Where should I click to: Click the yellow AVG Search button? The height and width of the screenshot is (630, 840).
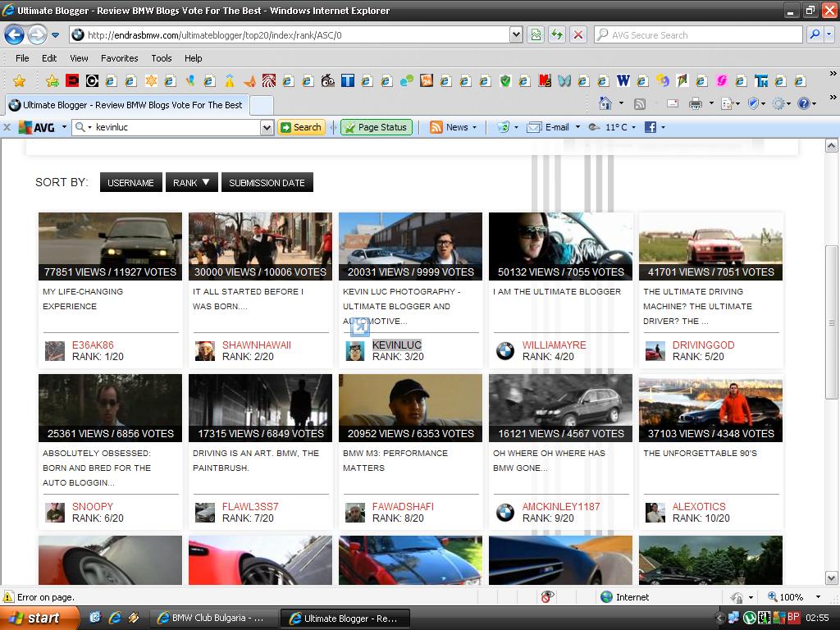point(301,127)
